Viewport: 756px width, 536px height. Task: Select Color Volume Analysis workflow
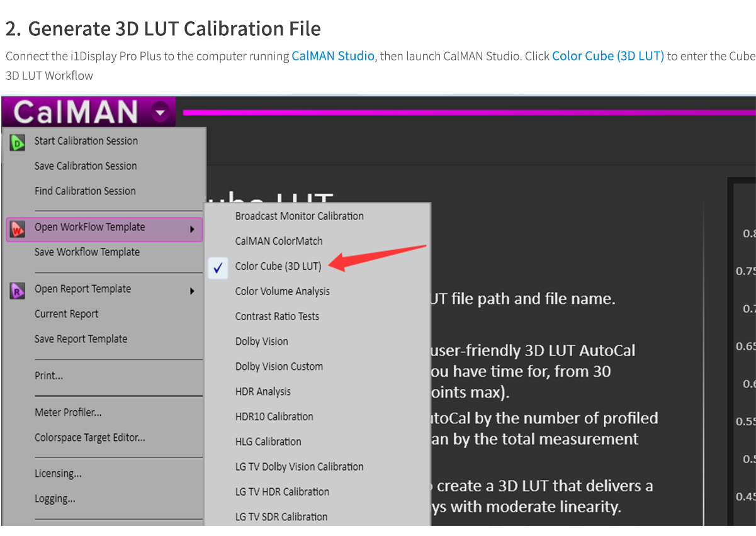[283, 291]
